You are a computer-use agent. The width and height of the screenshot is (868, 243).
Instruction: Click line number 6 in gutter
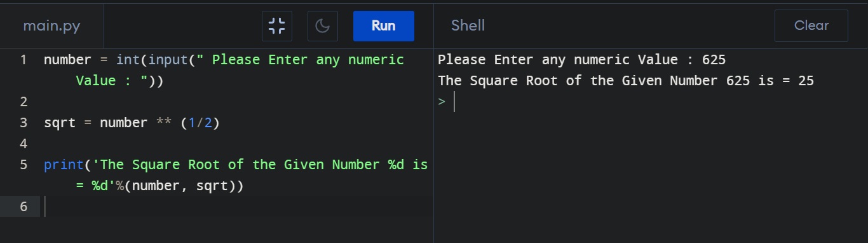[x=24, y=207]
